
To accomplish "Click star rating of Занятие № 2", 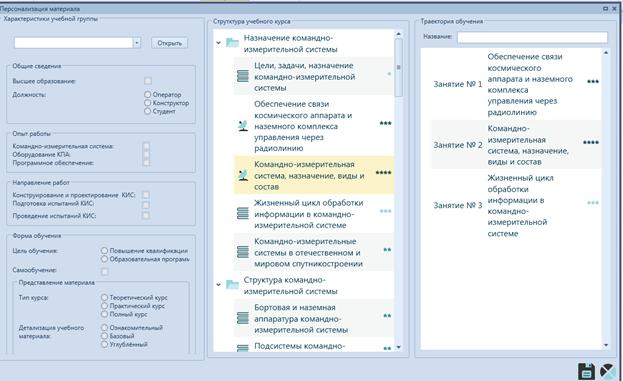I will point(591,142).
